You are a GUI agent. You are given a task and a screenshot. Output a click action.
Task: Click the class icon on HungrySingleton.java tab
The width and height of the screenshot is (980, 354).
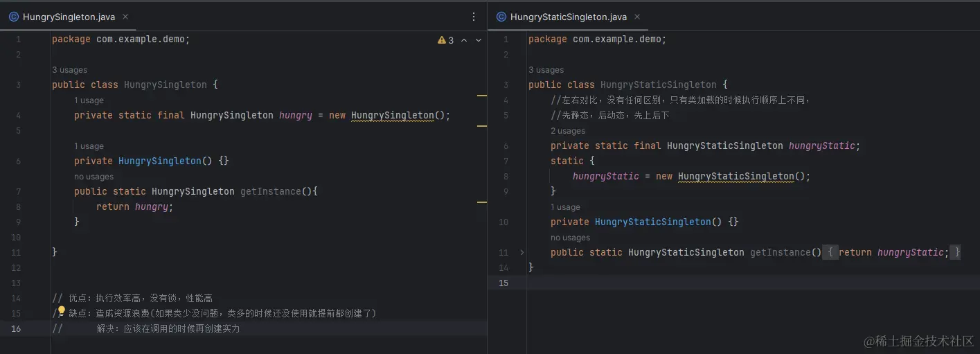(14, 17)
